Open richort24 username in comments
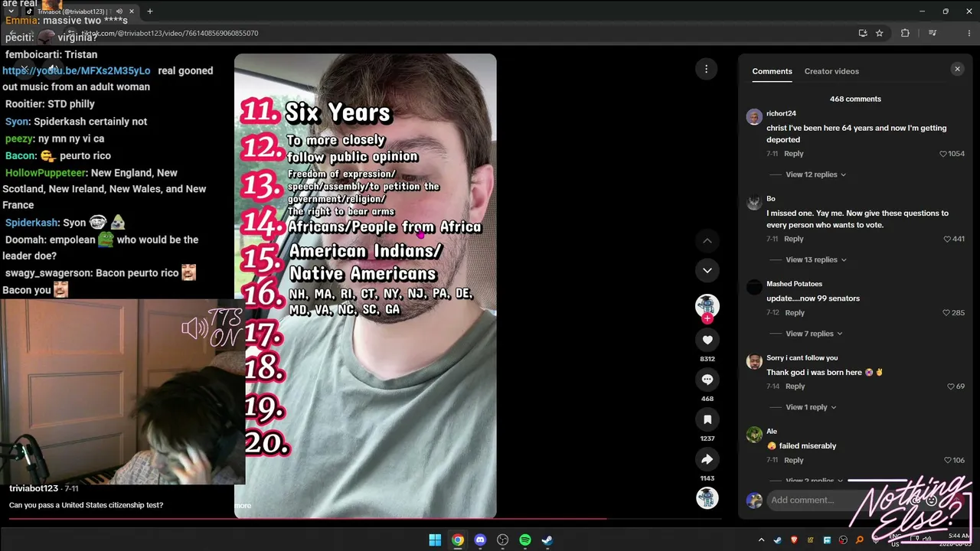 [781, 113]
